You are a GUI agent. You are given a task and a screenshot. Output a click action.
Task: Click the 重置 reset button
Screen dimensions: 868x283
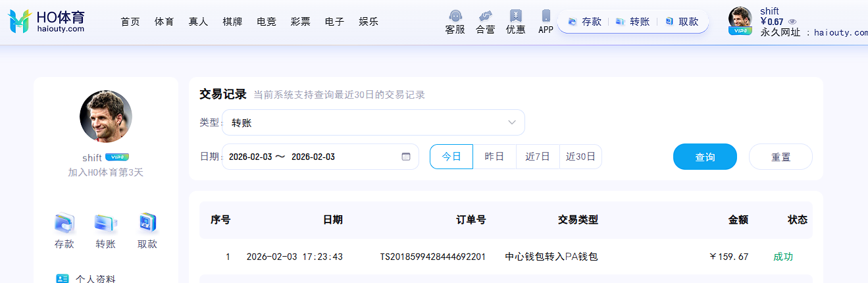coord(780,157)
